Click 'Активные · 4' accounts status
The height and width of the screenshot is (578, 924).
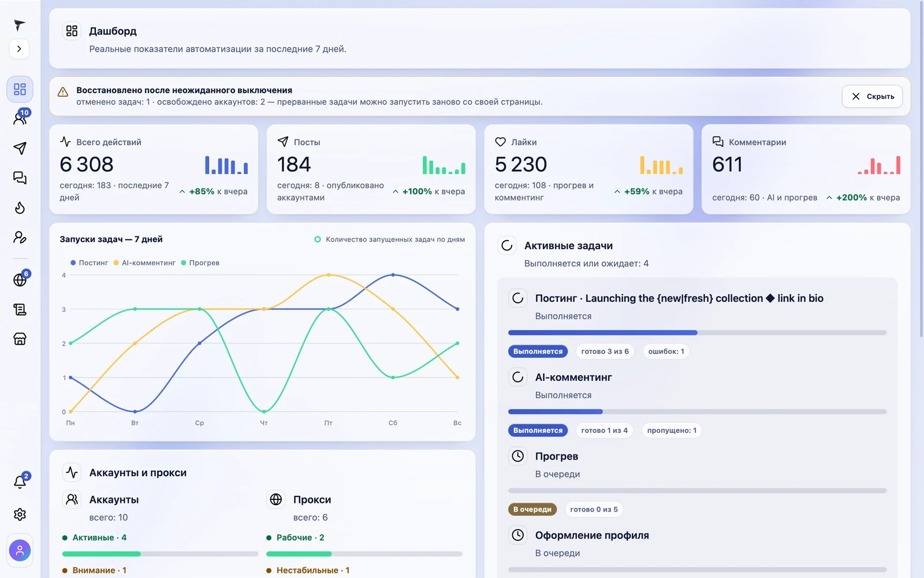[x=94, y=538]
